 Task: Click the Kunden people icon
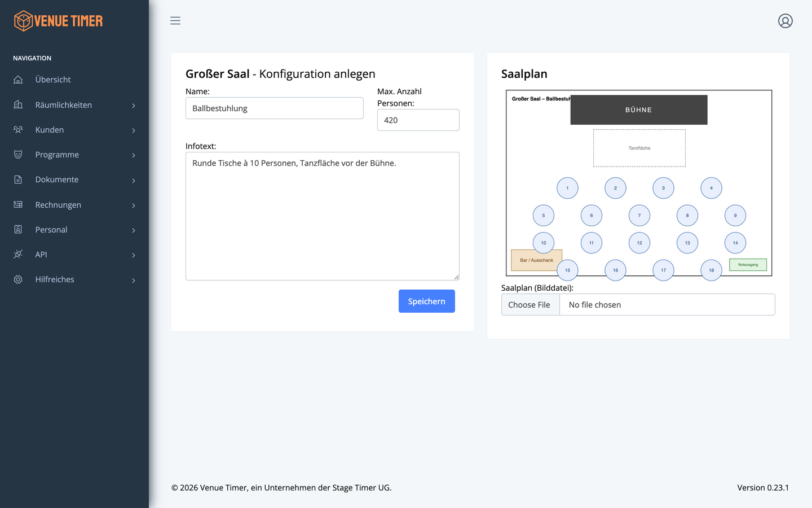[x=18, y=129]
